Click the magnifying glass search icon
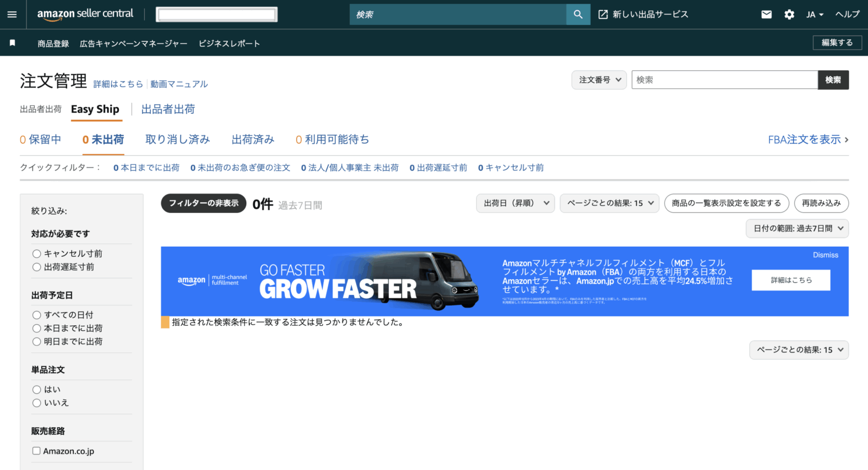The image size is (868, 470). (578, 15)
